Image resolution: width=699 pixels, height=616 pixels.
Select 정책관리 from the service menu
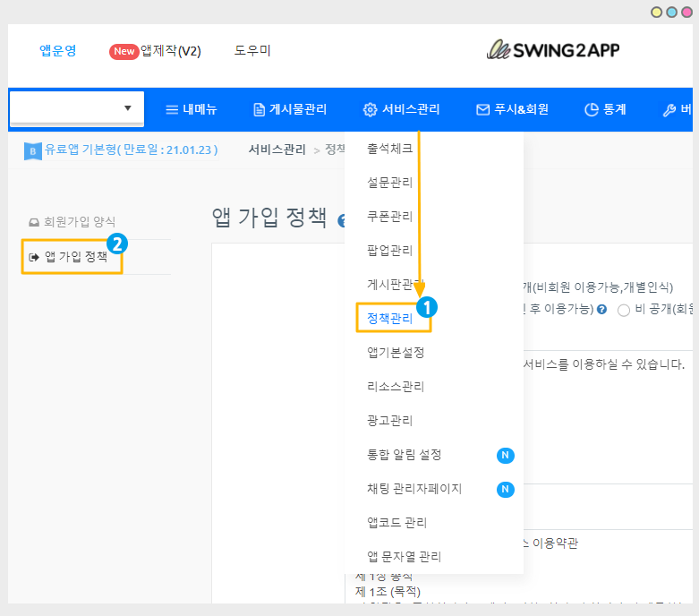tap(390, 318)
